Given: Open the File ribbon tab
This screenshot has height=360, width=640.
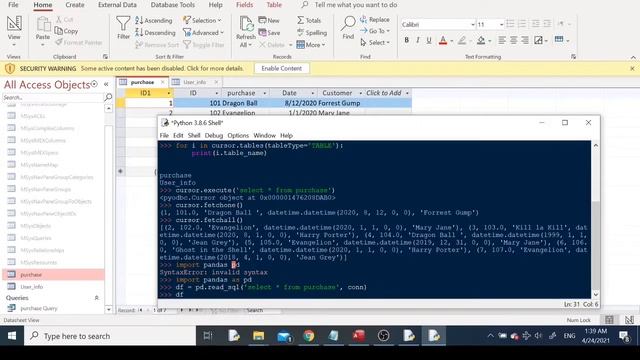Looking at the screenshot, I should [13, 5].
